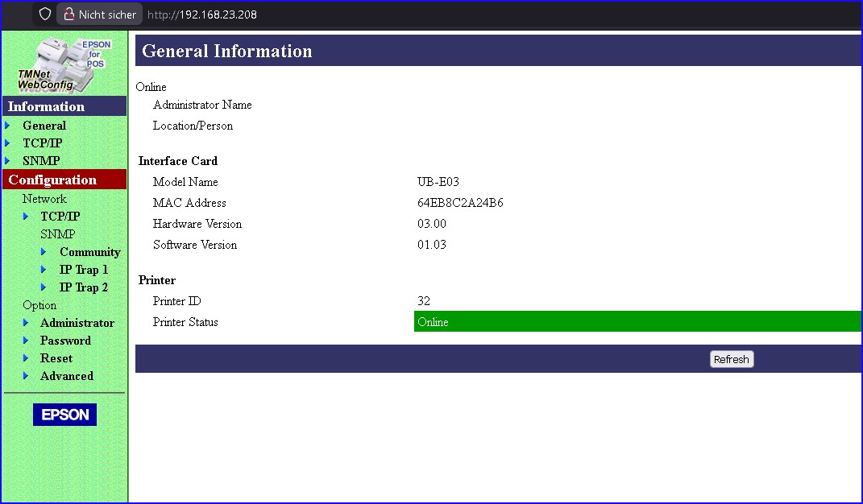This screenshot has width=863, height=504.
Task: Click the TMNet WebConfig printer logo
Action: tap(64, 64)
